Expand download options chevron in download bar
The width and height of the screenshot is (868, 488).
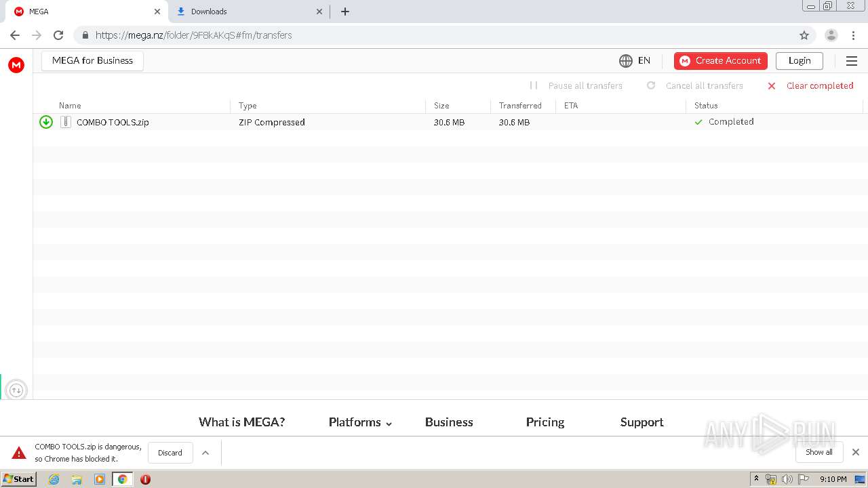205,453
